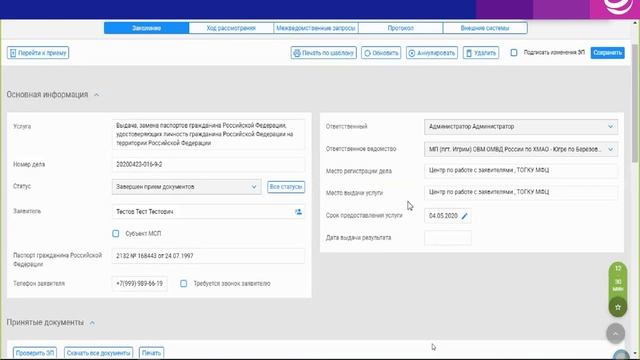Click Скачать все документы button
The width and height of the screenshot is (640, 360).
98,353
